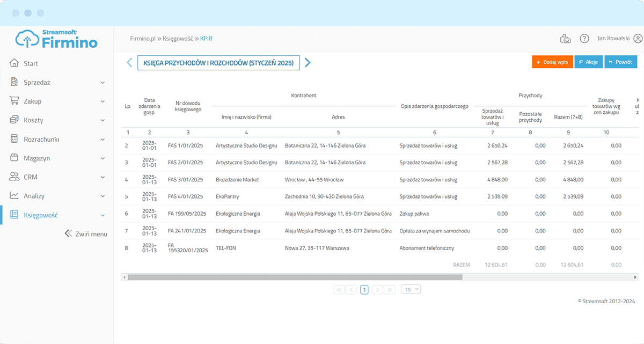Image resolution: width=644 pixels, height=344 pixels.
Task: Expand the Księgowość menu chevron
Action: [103, 216]
